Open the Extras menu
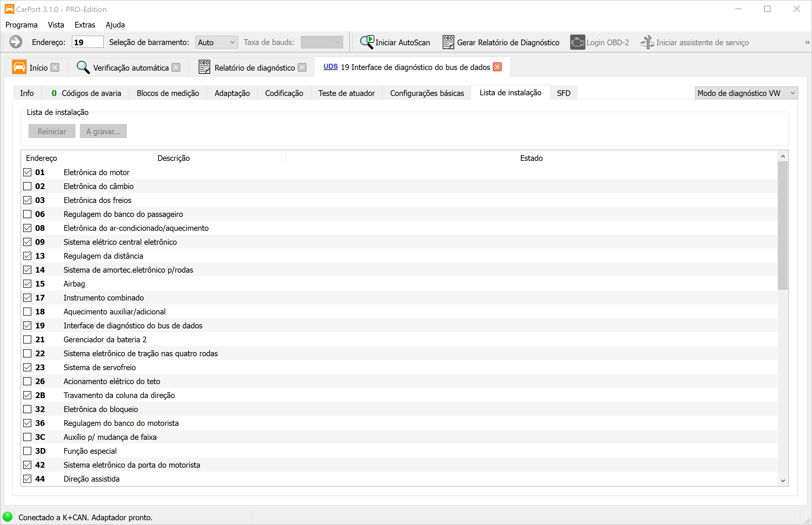Screen dimensions: 812x525 (85, 25)
